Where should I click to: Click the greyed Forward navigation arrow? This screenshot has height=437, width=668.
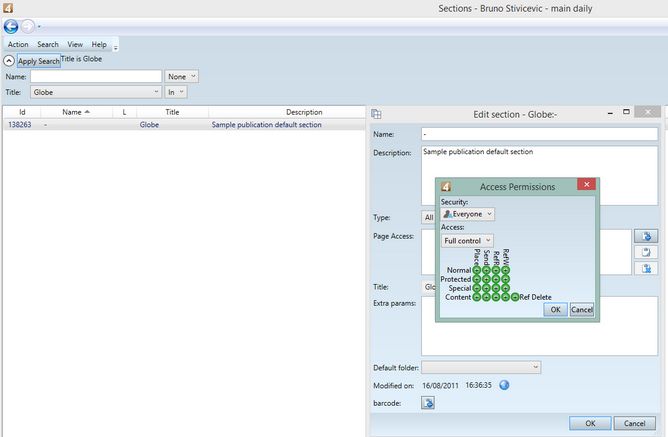(28, 26)
